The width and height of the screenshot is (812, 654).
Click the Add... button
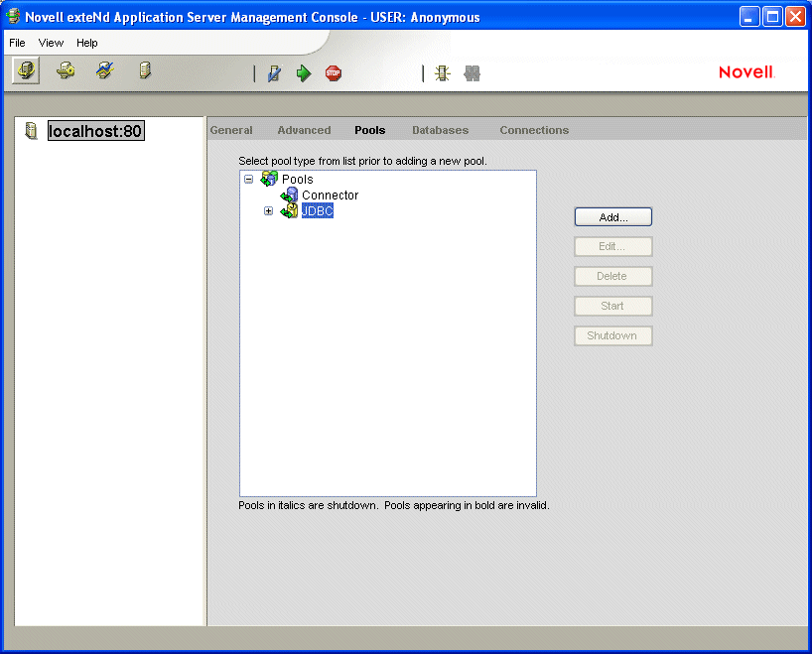[612, 216]
